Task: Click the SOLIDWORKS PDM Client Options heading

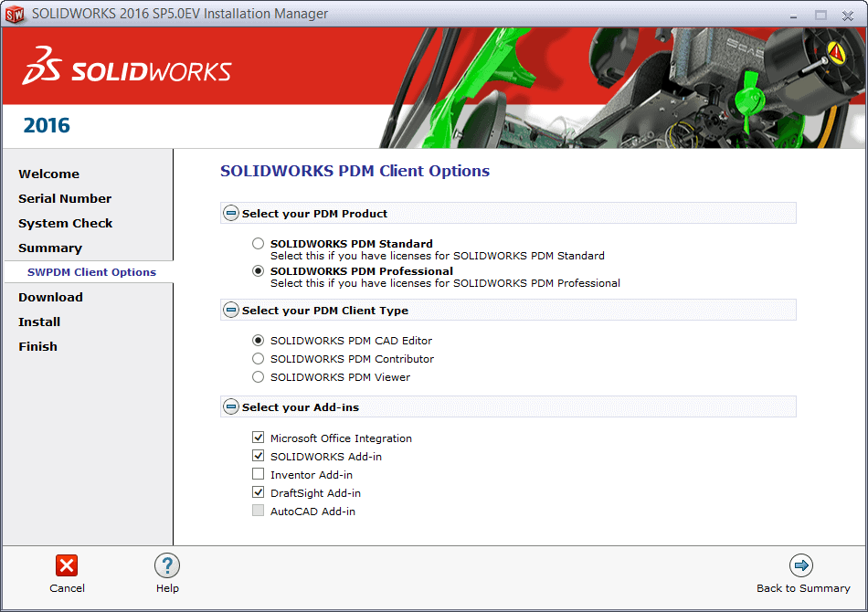Action: click(355, 171)
